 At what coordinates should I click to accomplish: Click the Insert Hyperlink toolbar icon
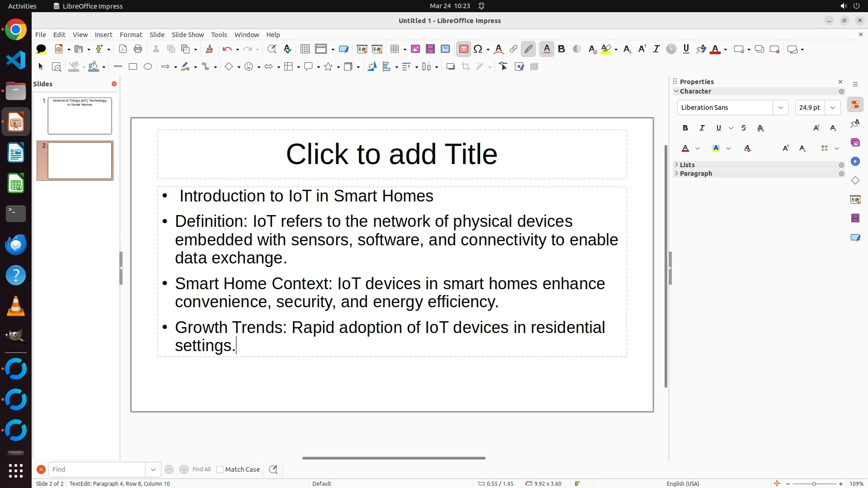pyautogui.click(x=514, y=49)
